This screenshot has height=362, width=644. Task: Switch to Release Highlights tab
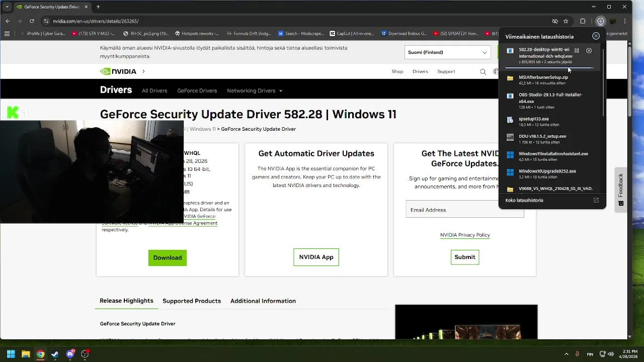(x=126, y=301)
